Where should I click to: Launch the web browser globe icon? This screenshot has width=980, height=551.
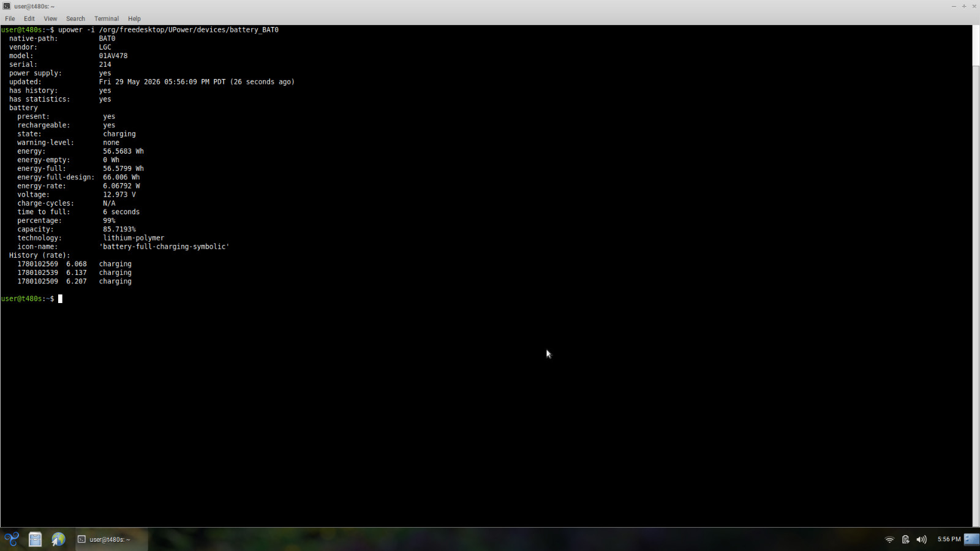click(x=58, y=539)
